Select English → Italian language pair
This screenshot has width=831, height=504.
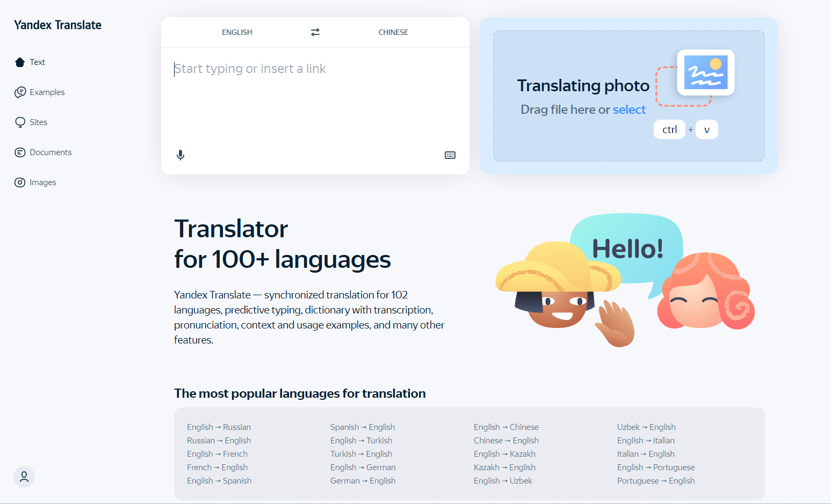tap(646, 441)
